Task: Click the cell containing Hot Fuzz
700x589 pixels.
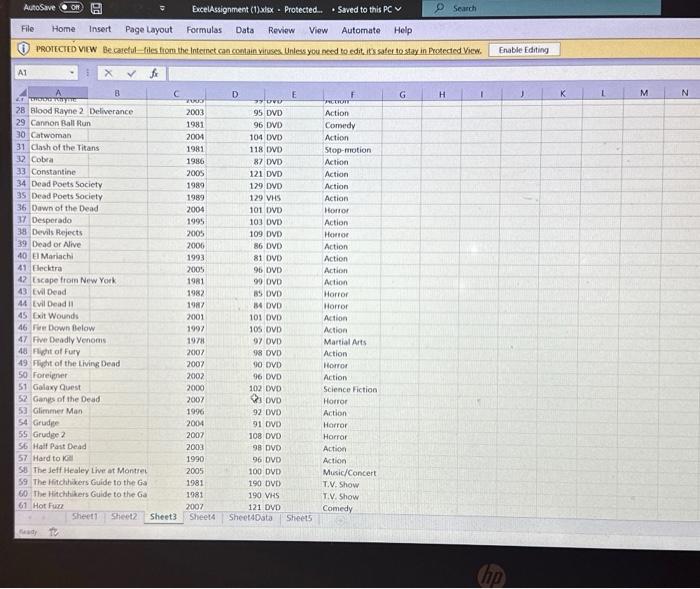Action: point(61,505)
